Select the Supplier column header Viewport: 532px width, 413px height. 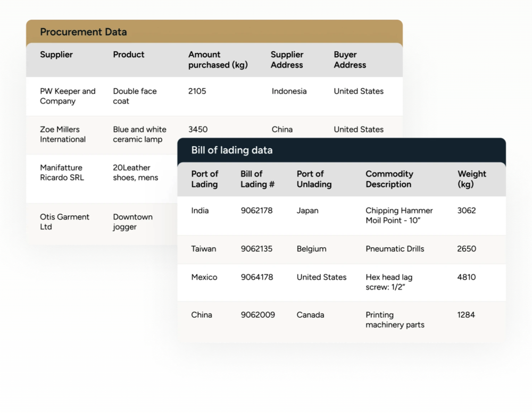click(x=56, y=55)
